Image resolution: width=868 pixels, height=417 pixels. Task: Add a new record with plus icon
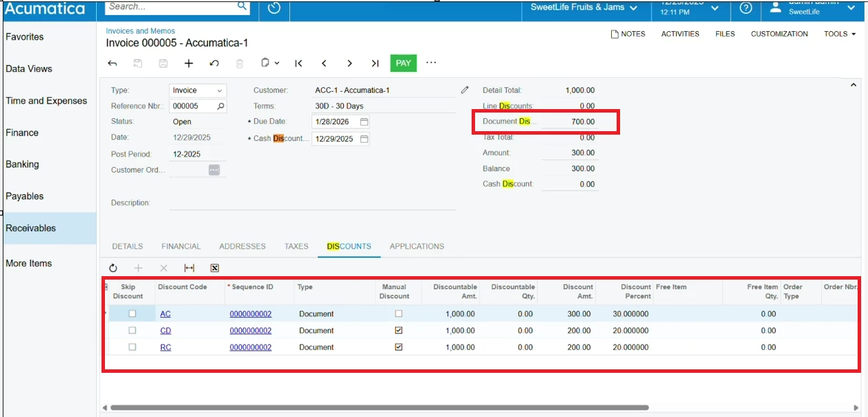(x=189, y=63)
